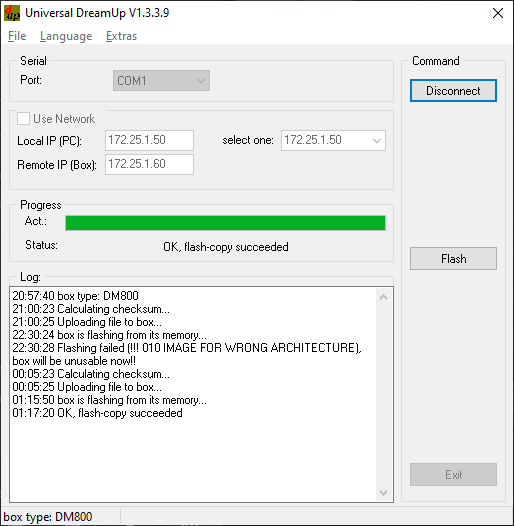The height and width of the screenshot is (526, 514).
Task: Expand the select one IP dropdown
Action: click(333, 140)
